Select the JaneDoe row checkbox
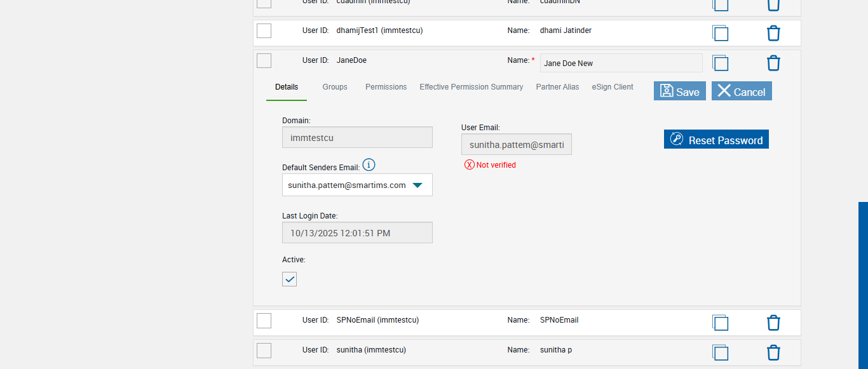 tap(264, 61)
